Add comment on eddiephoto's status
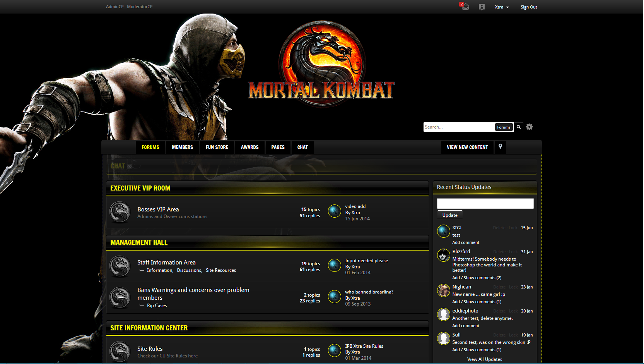The image size is (644, 364). 466,326
